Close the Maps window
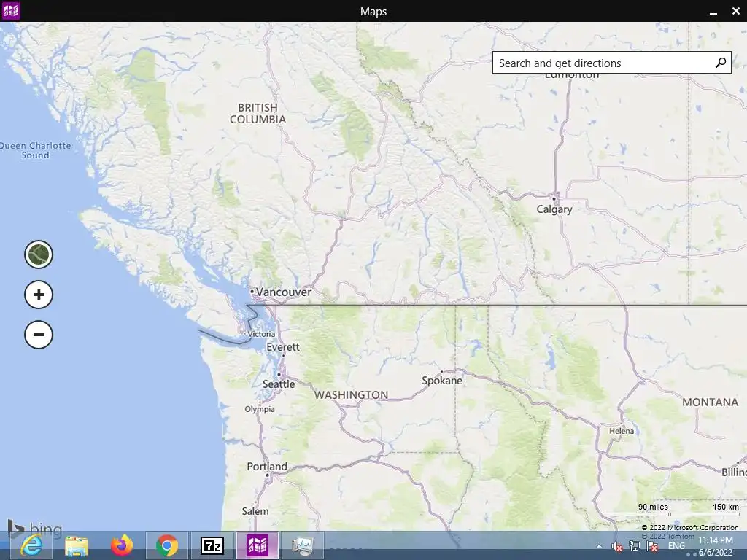The width and height of the screenshot is (747, 560). (735, 11)
